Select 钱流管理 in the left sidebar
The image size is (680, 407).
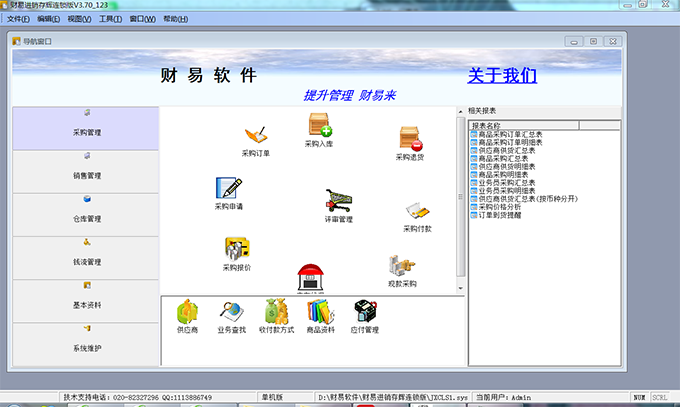click(86, 258)
